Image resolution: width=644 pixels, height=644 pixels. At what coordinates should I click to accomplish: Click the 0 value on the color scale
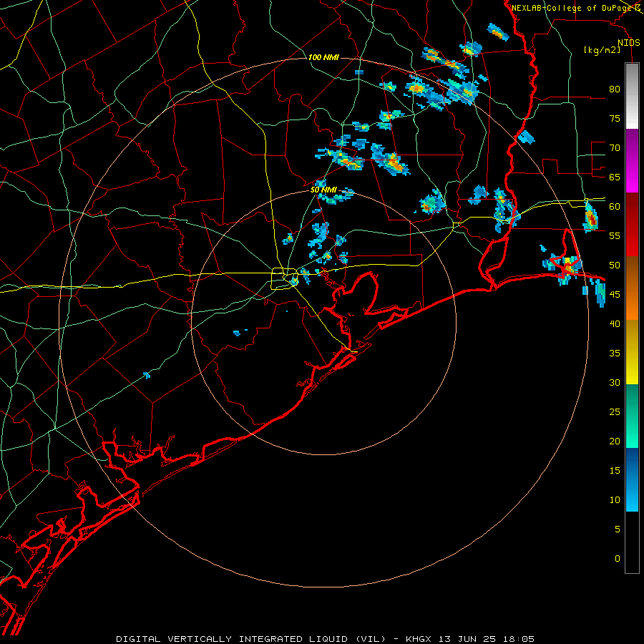point(618,559)
